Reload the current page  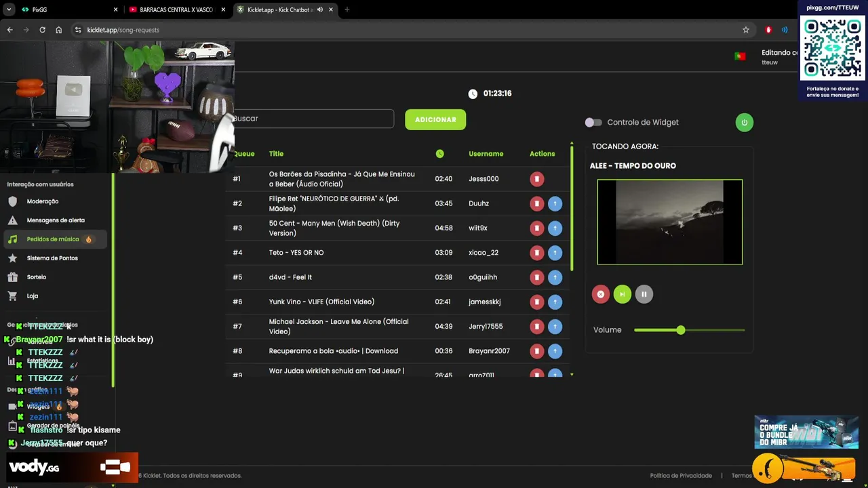click(42, 30)
